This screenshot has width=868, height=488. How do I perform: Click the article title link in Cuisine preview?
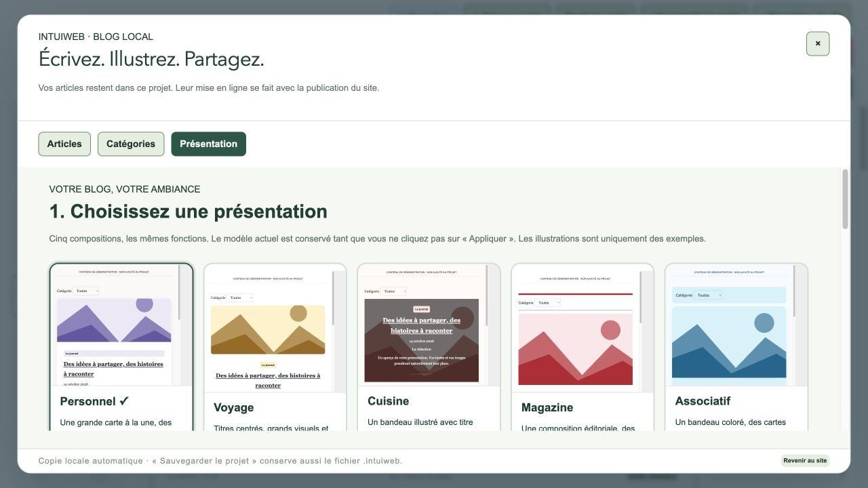click(x=421, y=325)
